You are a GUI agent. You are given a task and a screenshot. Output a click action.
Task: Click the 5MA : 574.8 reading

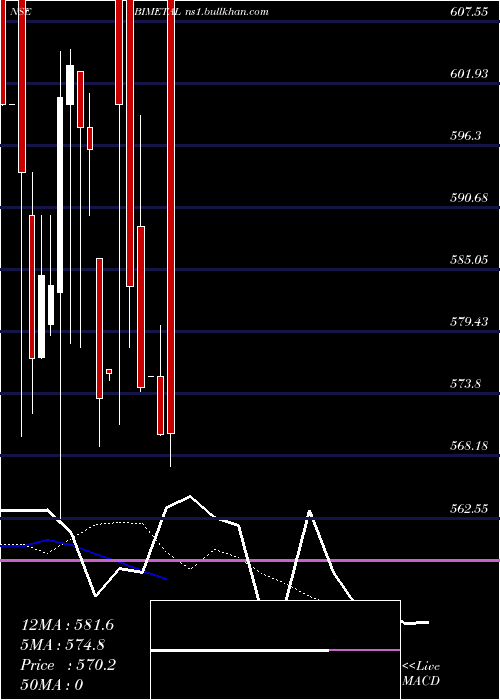coord(63,645)
